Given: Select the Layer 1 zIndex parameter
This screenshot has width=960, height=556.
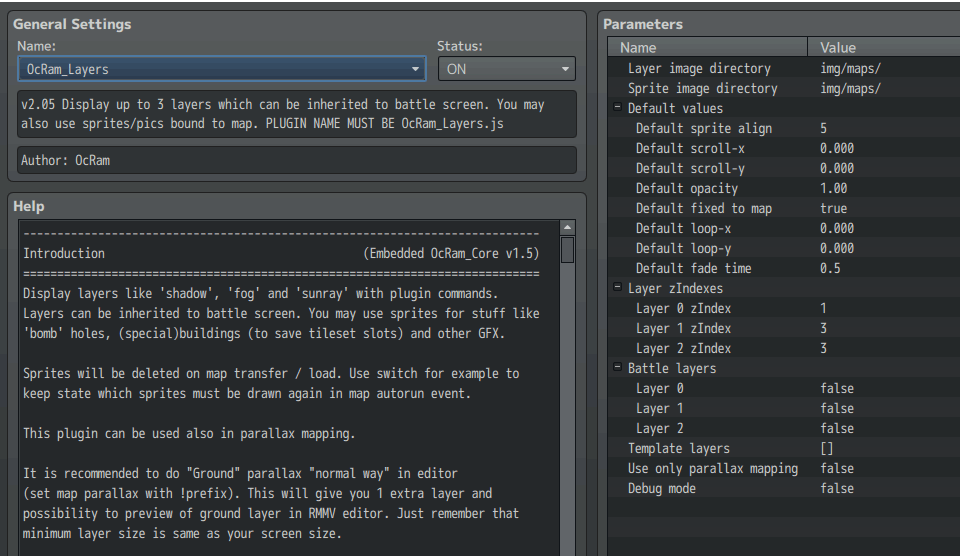Looking at the screenshot, I should (x=784, y=329).
